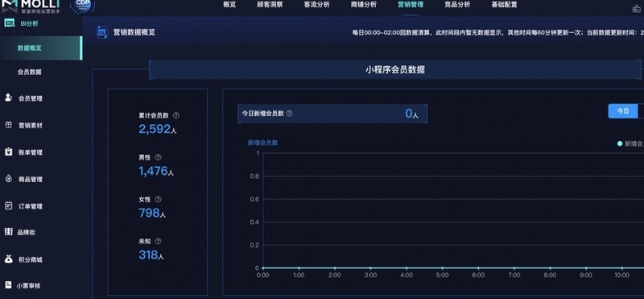644x299 pixels.
Task: Open 会员数据 submenu item
Action: (29, 72)
